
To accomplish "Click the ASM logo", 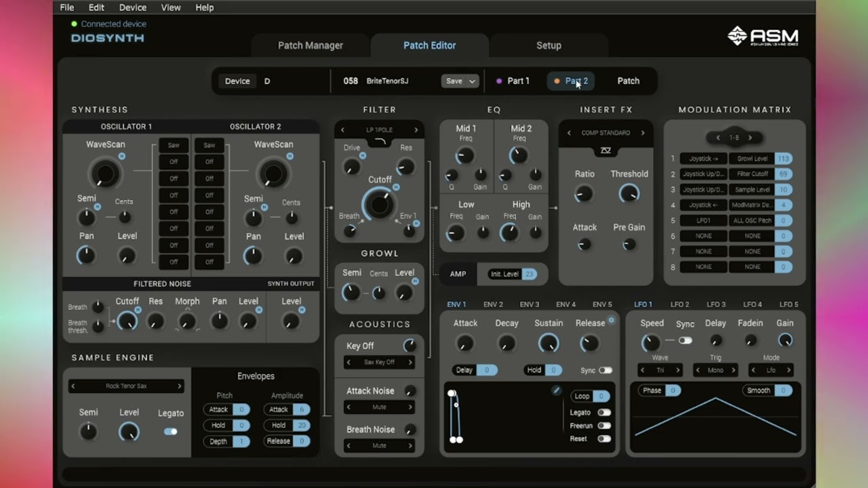I will coord(763,36).
